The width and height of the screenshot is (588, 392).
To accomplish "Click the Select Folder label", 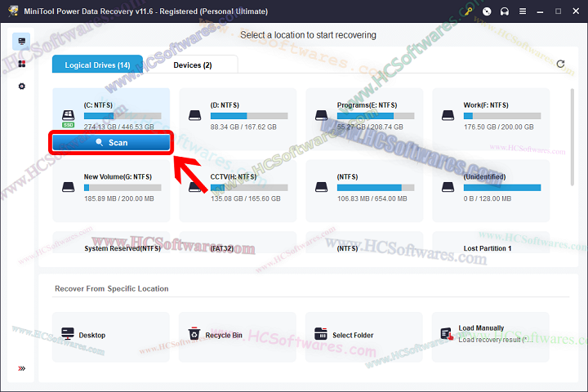I will [353, 336].
